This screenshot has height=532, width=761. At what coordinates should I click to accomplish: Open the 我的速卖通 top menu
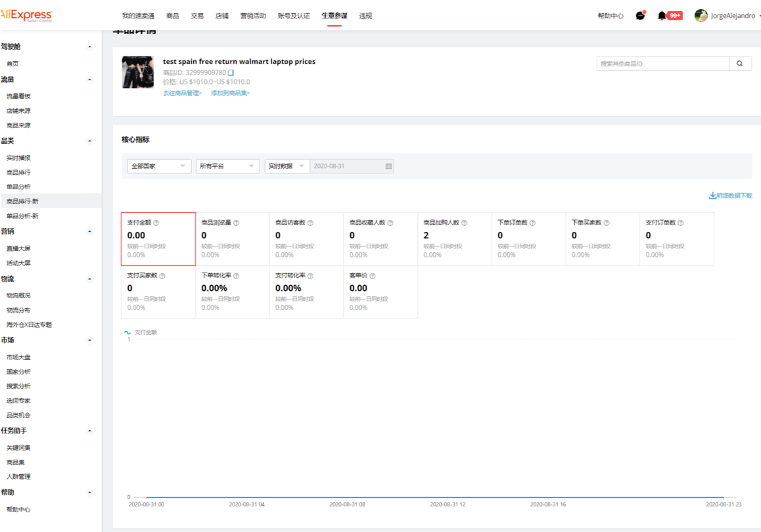(138, 16)
